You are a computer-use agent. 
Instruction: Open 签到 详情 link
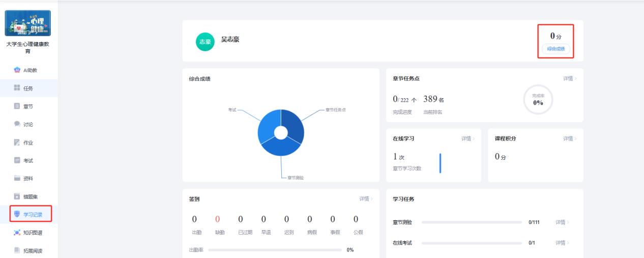pos(366,199)
